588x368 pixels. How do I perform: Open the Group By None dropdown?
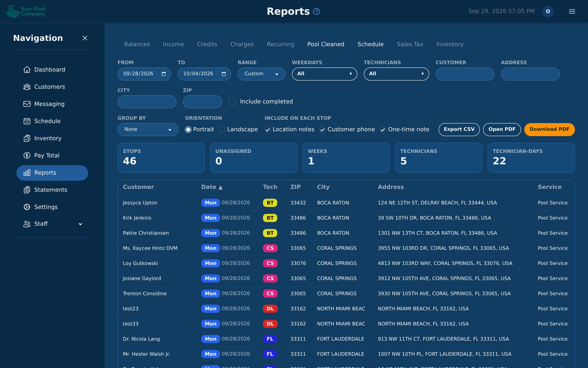click(x=148, y=129)
